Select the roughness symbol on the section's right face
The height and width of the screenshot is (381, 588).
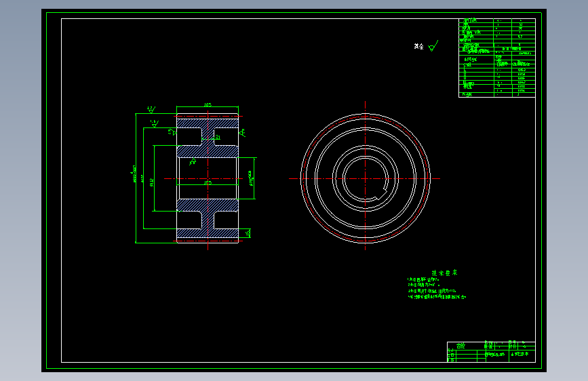coord(242,132)
